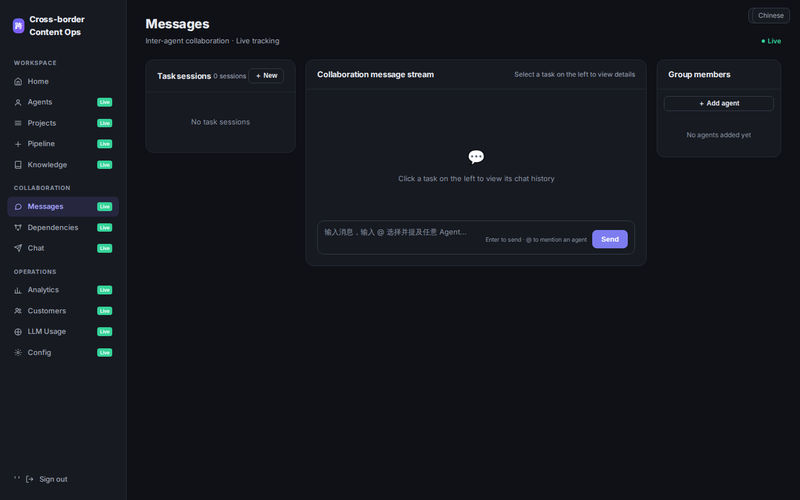Image resolution: width=800 pixels, height=500 pixels.
Task: Click the + Add agent button
Action: [718, 103]
